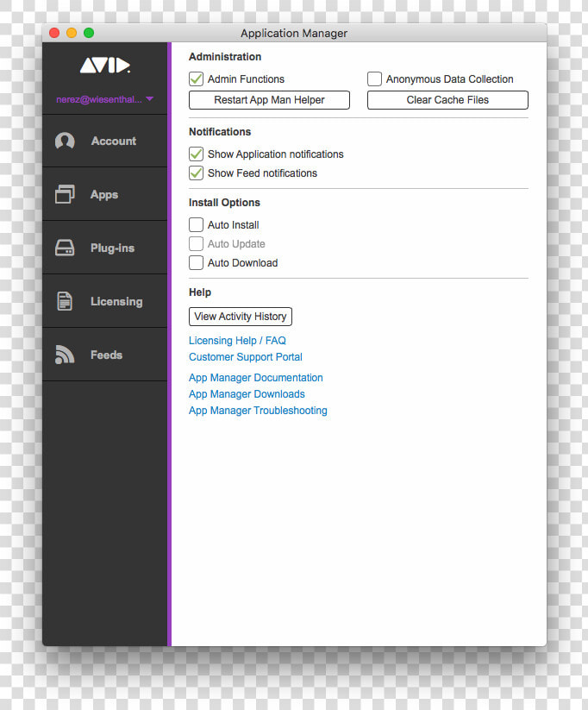Click the Plug-ins drive icon
The image size is (588, 710).
point(65,248)
